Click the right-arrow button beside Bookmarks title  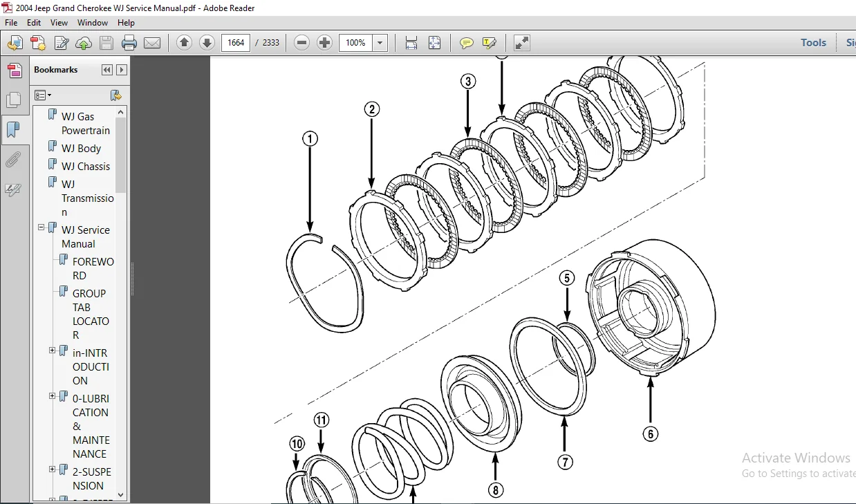click(122, 70)
